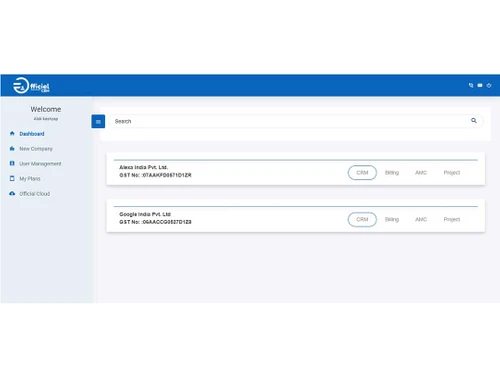The image size is (500, 375).
Task: Open AMC for Google India Pvt. Ltd
Action: pos(421,219)
